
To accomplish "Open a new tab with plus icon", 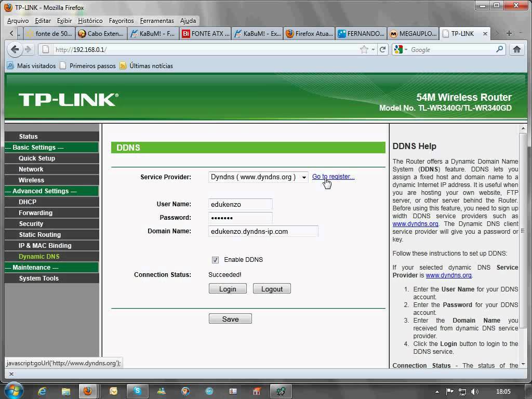I will click(509, 33).
